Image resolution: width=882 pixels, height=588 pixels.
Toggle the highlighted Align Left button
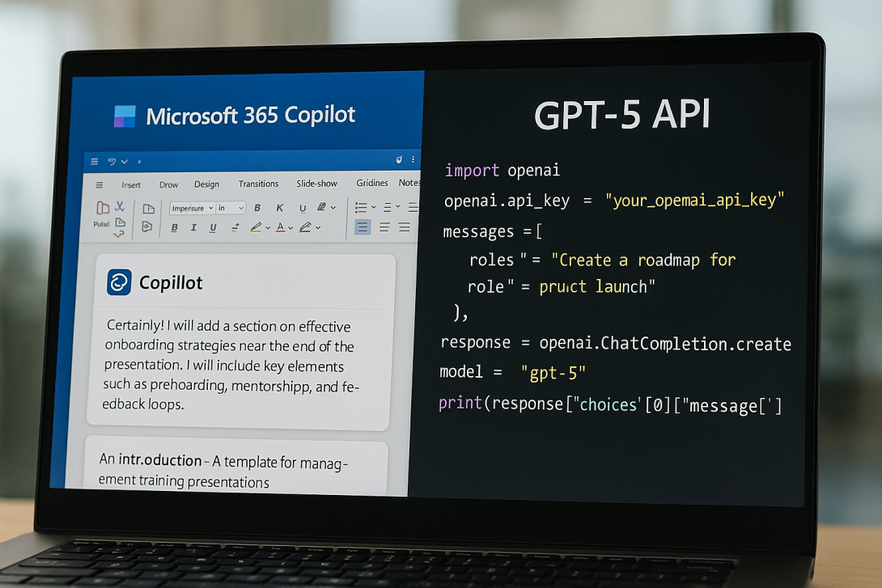[363, 227]
